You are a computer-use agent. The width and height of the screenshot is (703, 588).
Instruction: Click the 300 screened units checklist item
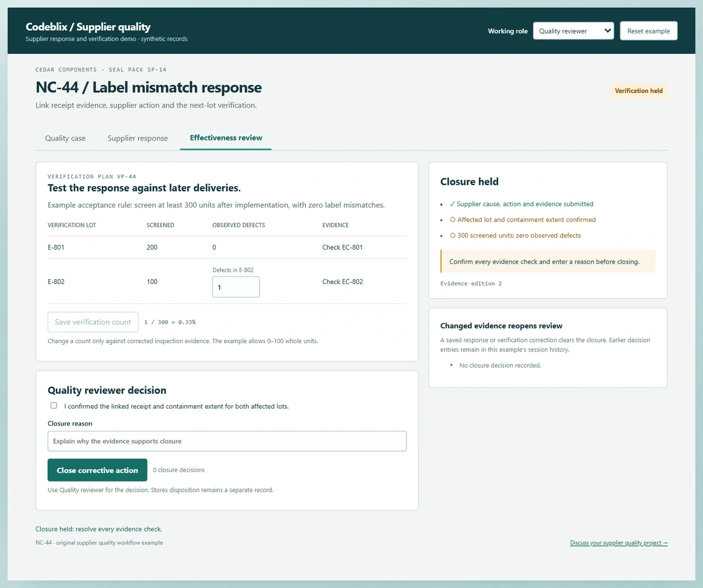tap(515, 236)
